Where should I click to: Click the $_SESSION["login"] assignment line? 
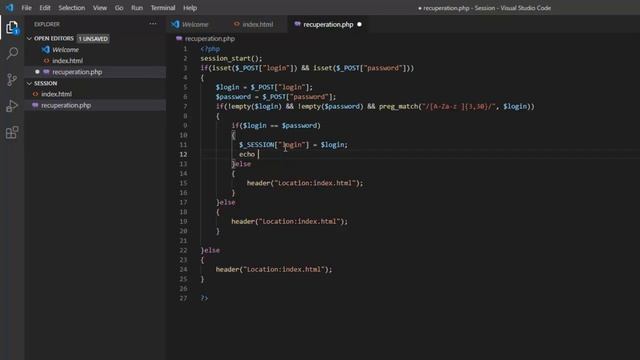(x=293, y=145)
